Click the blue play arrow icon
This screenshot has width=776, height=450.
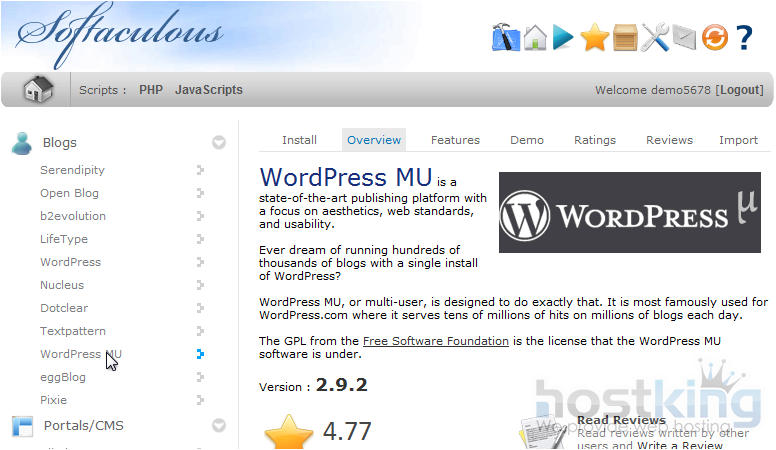pos(564,38)
